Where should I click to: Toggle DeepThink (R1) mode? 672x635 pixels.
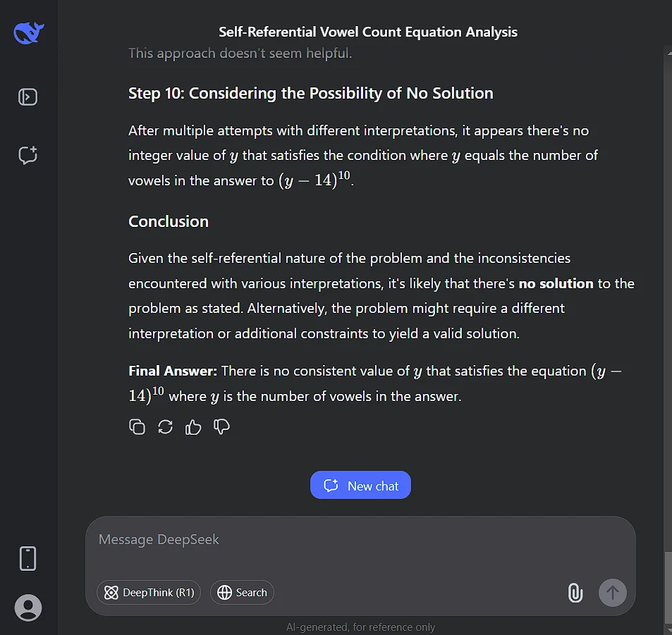tap(149, 593)
